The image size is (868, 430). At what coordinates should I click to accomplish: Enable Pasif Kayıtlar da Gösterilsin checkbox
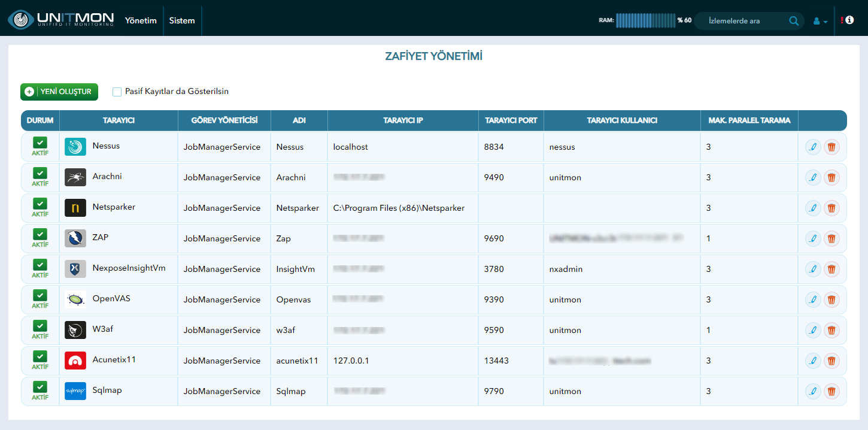coord(117,92)
